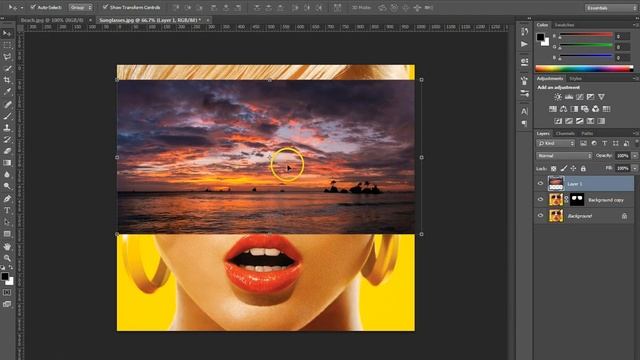Select the Blur tool
The image size is (640, 360).
[x=7, y=174]
